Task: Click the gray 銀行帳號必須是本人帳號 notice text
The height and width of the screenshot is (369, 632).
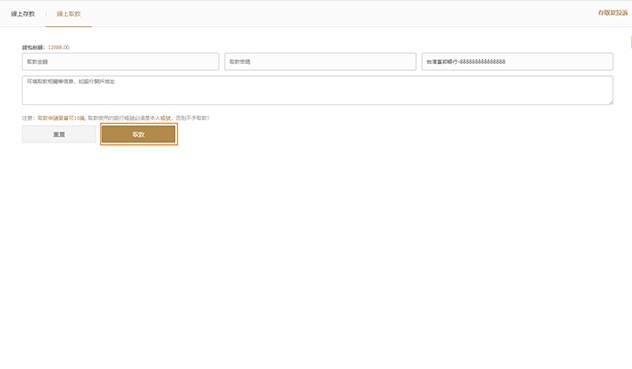Action: tap(131, 118)
